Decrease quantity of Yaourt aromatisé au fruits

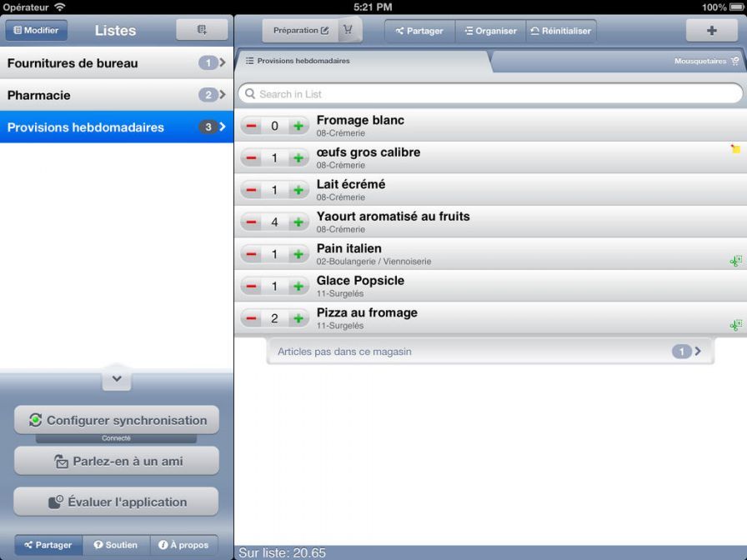(251, 222)
